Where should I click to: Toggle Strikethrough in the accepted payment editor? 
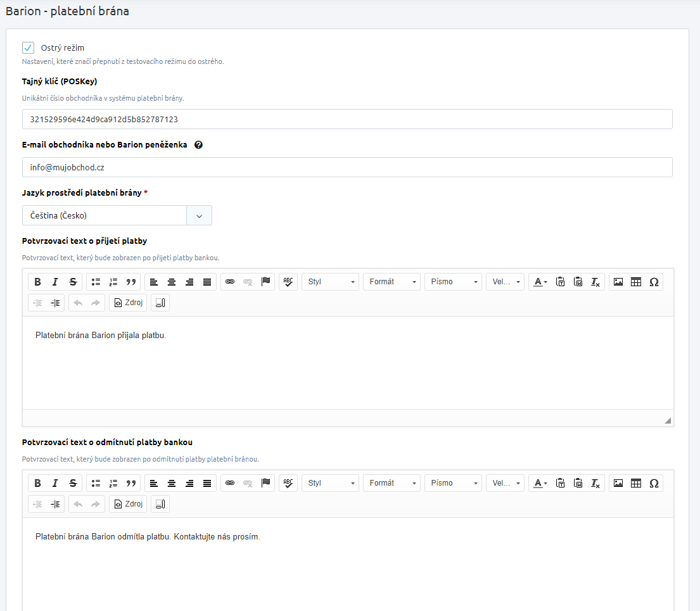73,282
